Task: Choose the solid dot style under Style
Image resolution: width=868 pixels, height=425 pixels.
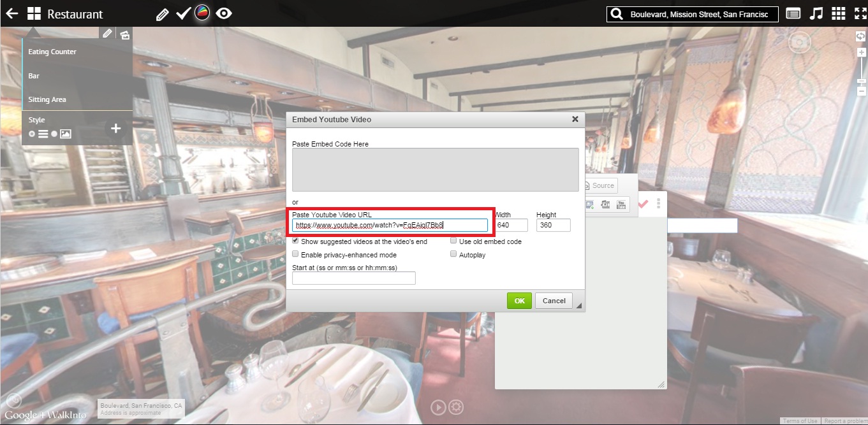Action: pos(54,134)
